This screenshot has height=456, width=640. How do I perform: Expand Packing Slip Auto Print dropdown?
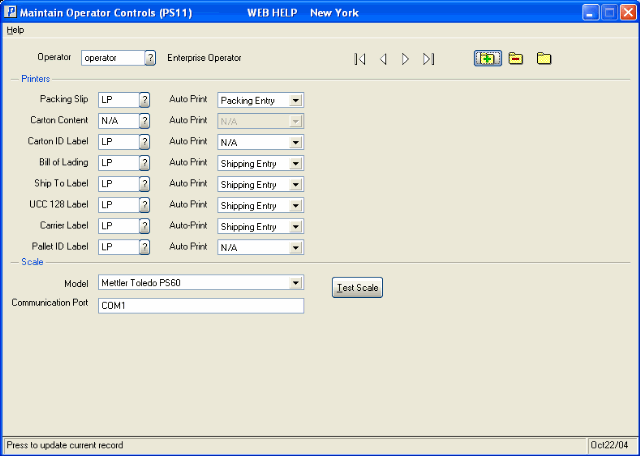[x=296, y=100]
